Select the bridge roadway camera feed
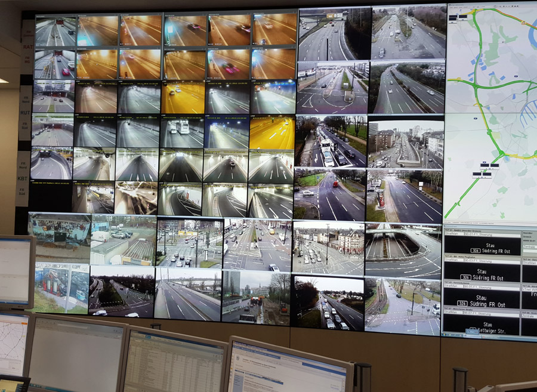The height and width of the screenshot is (392, 537). click(x=188, y=294)
